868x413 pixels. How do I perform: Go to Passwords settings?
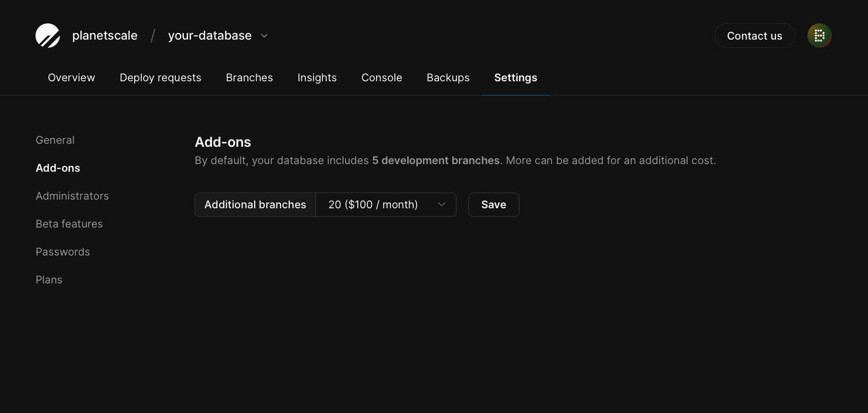[x=63, y=252]
